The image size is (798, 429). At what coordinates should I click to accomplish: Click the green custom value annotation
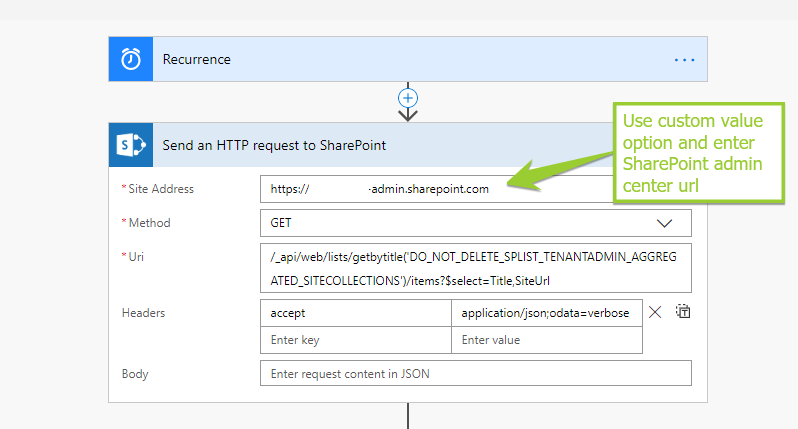[x=693, y=150]
